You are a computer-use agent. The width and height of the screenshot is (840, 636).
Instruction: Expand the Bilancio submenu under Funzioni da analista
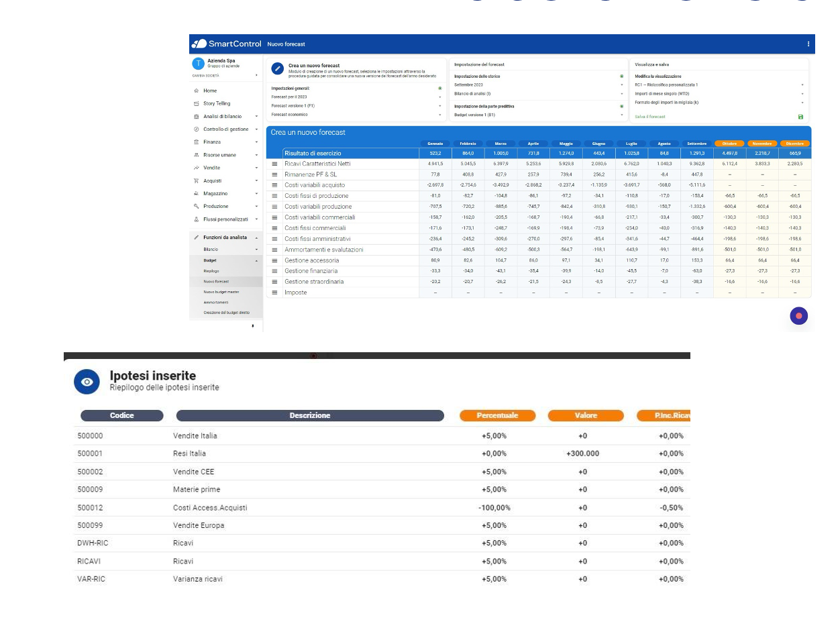[225, 250]
